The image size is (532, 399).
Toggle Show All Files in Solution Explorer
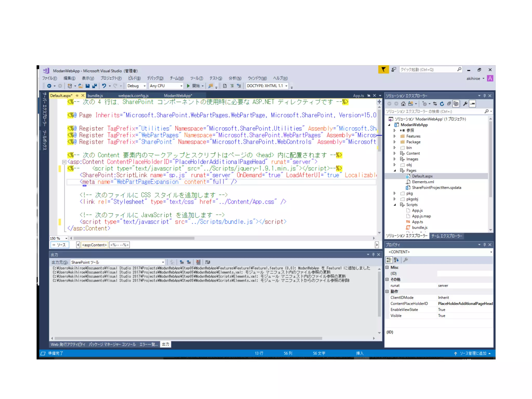click(456, 104)
